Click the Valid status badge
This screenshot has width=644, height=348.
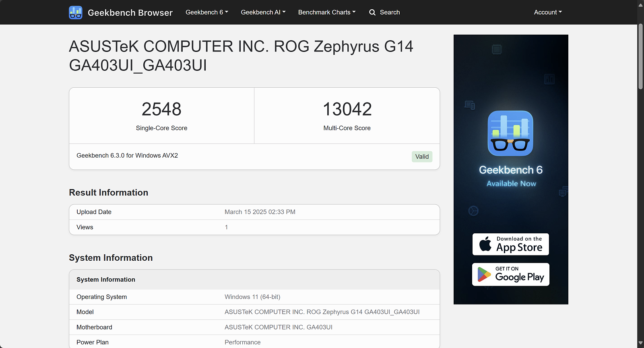[422, 156]
